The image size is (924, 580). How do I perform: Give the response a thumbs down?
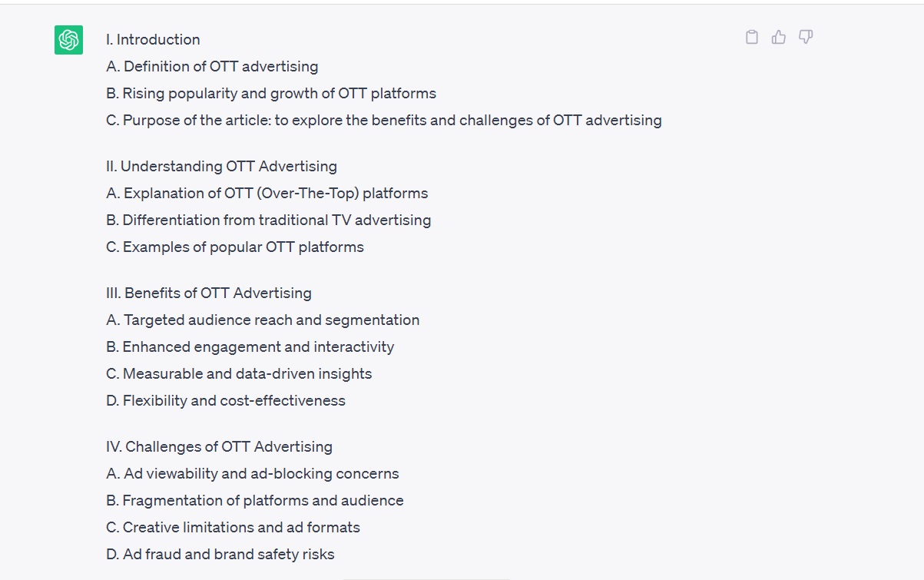tap(806, 37)
